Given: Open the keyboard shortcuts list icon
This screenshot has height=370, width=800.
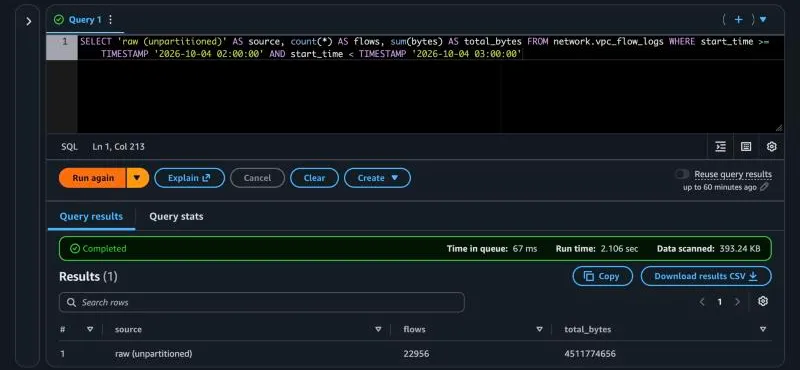Looking at the screenshot, I should 746,147.
